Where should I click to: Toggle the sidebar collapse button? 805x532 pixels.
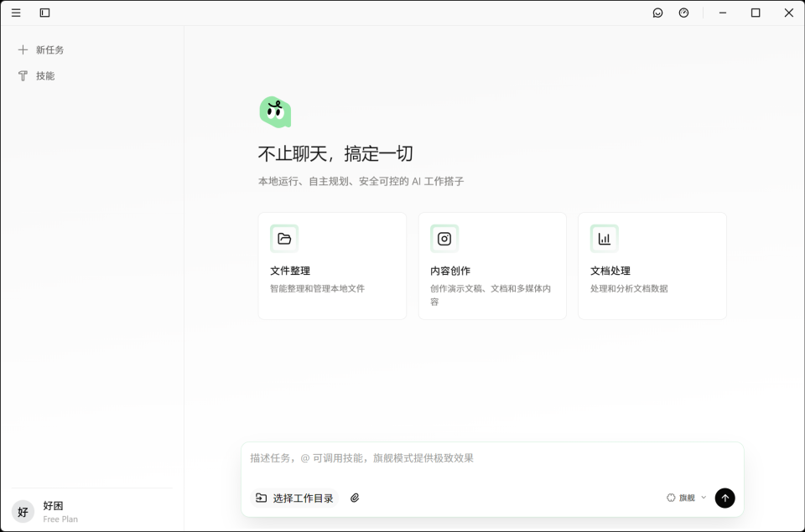(x=45, y=13)
